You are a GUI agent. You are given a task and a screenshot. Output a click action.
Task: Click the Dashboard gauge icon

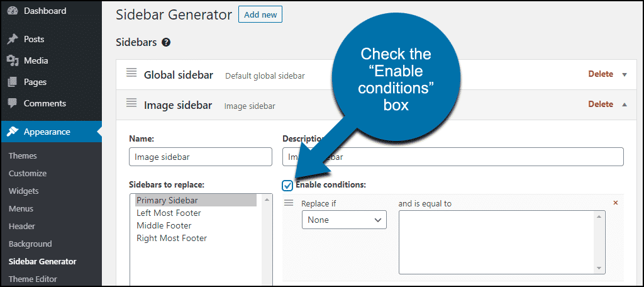coord(13,12)
